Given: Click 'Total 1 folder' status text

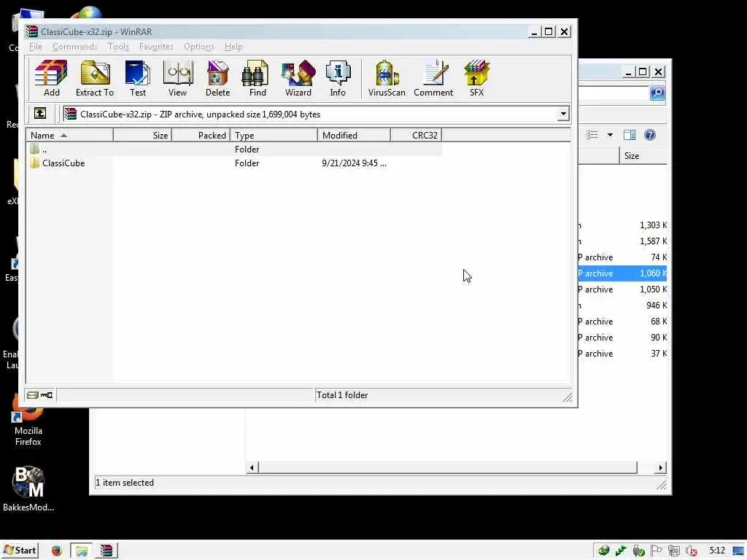Looking at the screenshot, I should [x=342, y=395].
